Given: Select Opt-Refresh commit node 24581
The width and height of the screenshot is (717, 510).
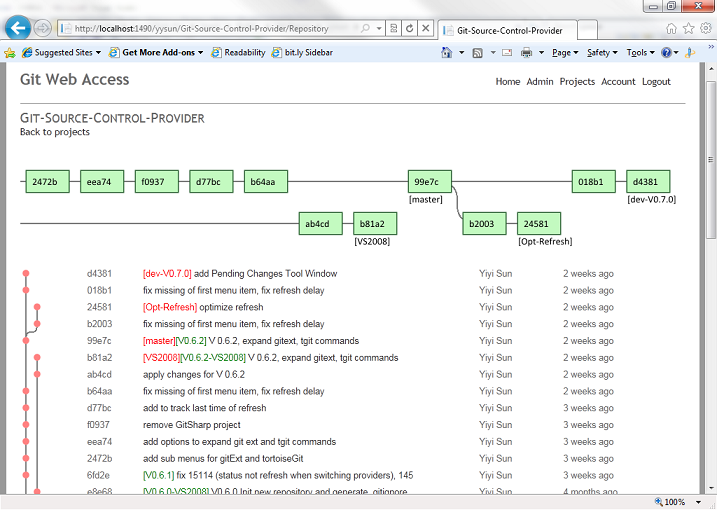Looking at the screenshot, I should [x=539, y=224].
